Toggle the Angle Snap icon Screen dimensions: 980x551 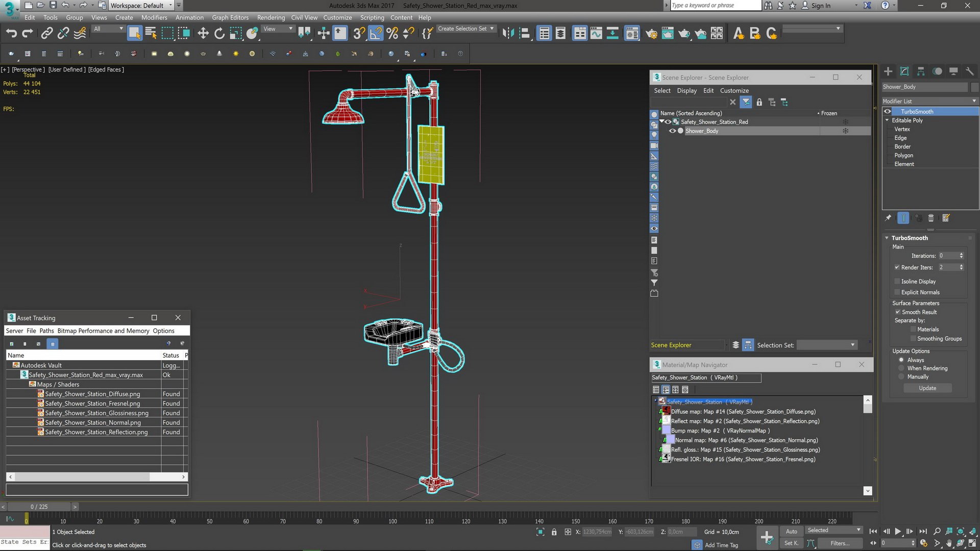coord(376,34)
